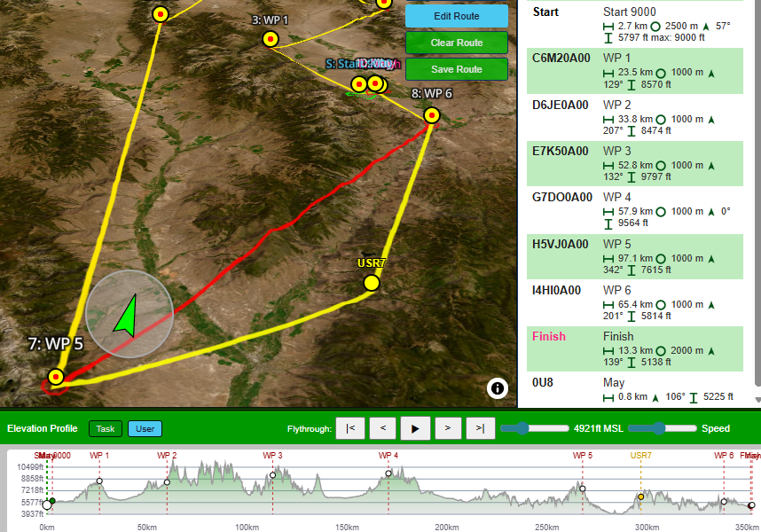Image resolution: width=761 pixels, height=532 pixels.
Task: Click USR7 orange marker on elevation profile
Action: (641, 497)
